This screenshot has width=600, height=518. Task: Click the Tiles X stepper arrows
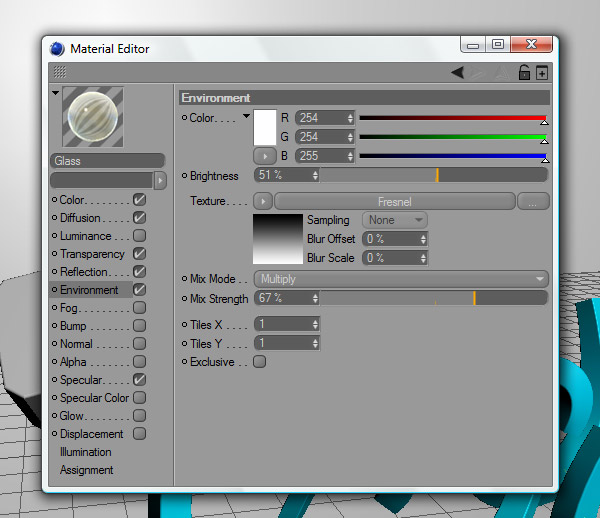pyautogui.click(x=315, y=324)
